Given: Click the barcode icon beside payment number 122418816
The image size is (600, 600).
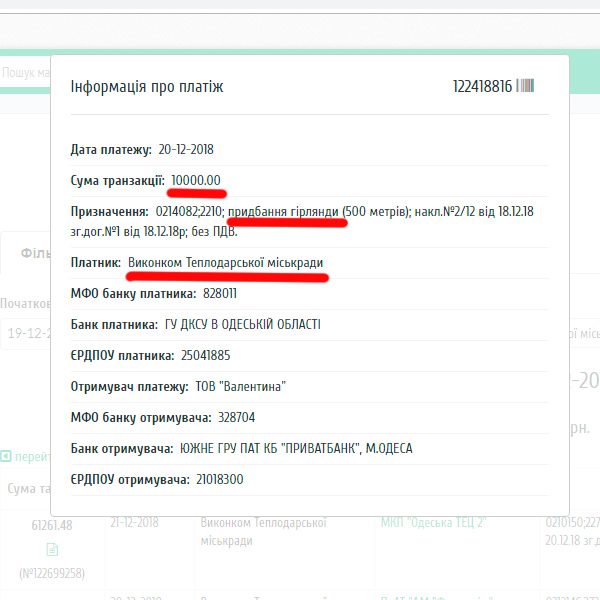Looking at the screenshot, I should (525, 86).
